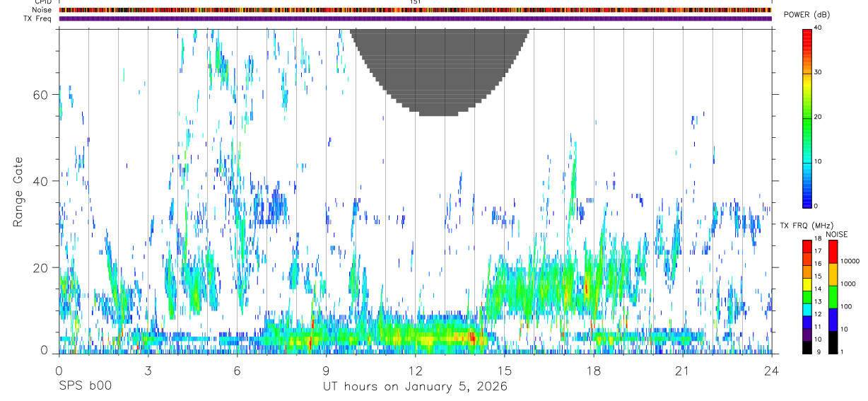Image resolution: width=868 pixels, height=401 pixels.
Task: Click the 9 tick on UT hours axis
Action: tap(326, 370)
